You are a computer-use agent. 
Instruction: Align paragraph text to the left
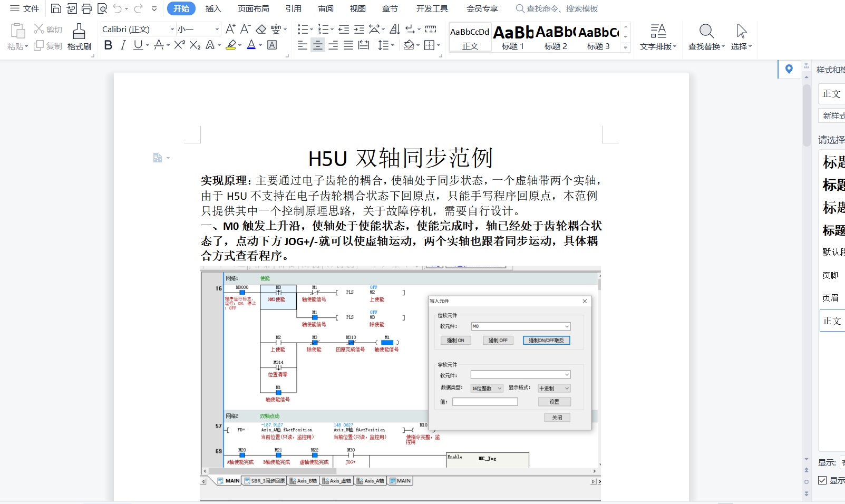click(x=303, y=45)
